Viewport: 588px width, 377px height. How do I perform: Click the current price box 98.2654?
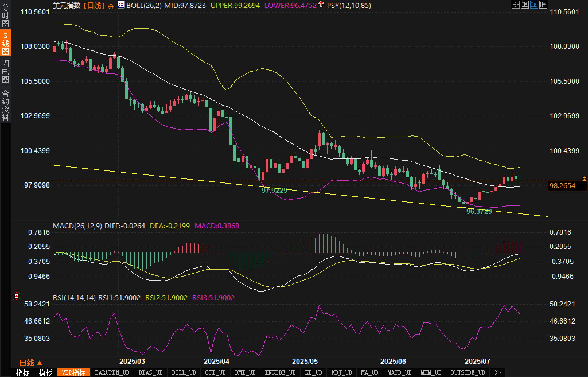(567, 186)
